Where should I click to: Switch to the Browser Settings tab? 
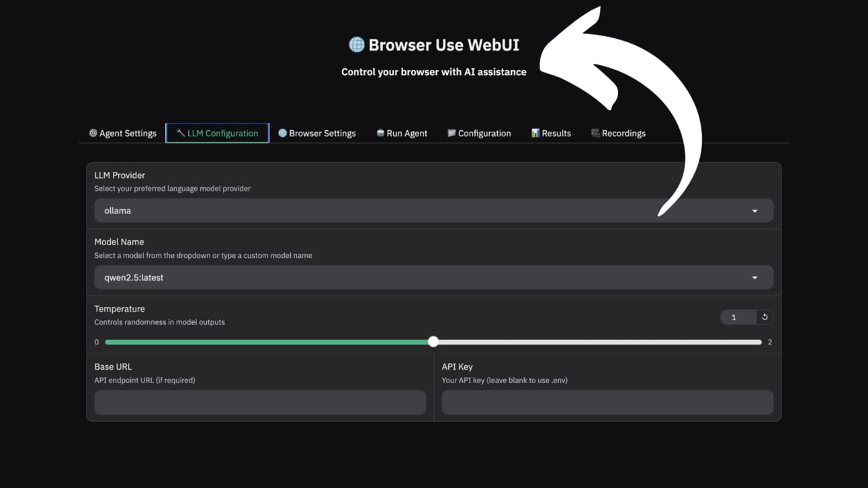(317, 133)
